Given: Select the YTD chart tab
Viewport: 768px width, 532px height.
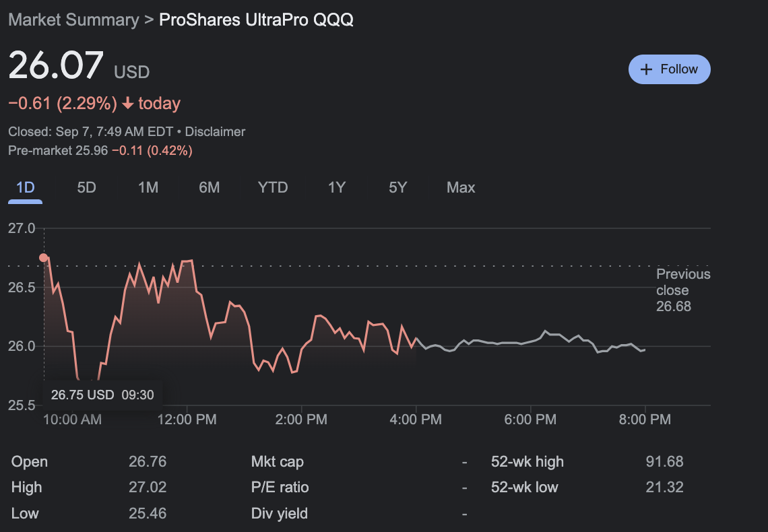Looking at the screenshot, I should [x=273, y=187].
